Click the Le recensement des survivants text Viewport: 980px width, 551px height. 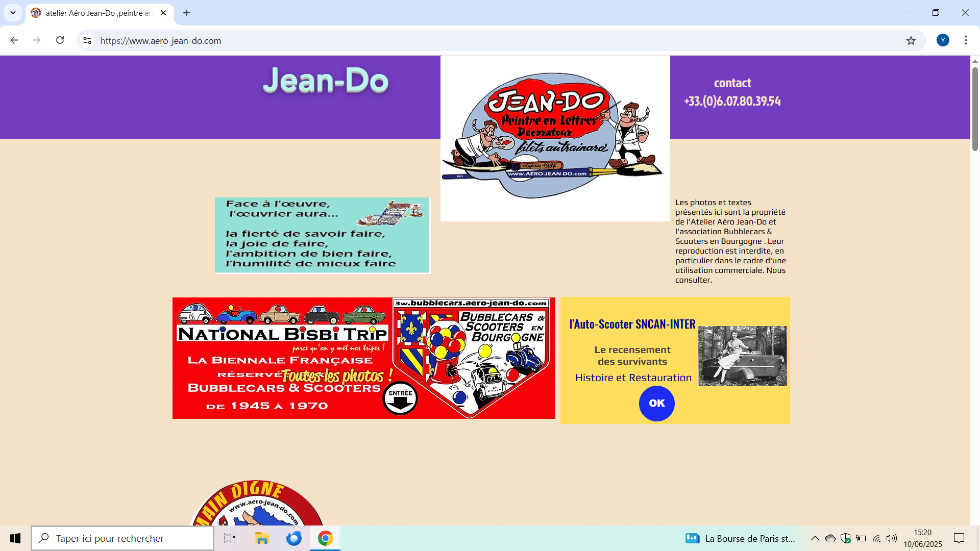(x=632, y=356)
